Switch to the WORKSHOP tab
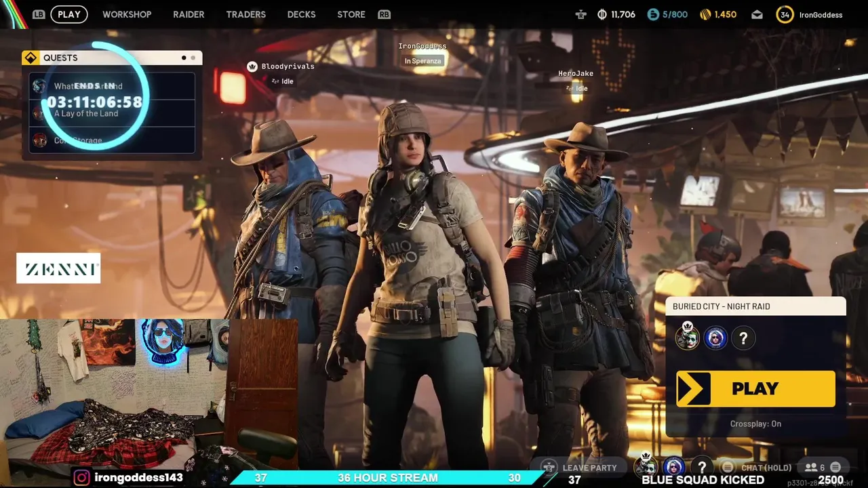868x488 pixels. 127,14
